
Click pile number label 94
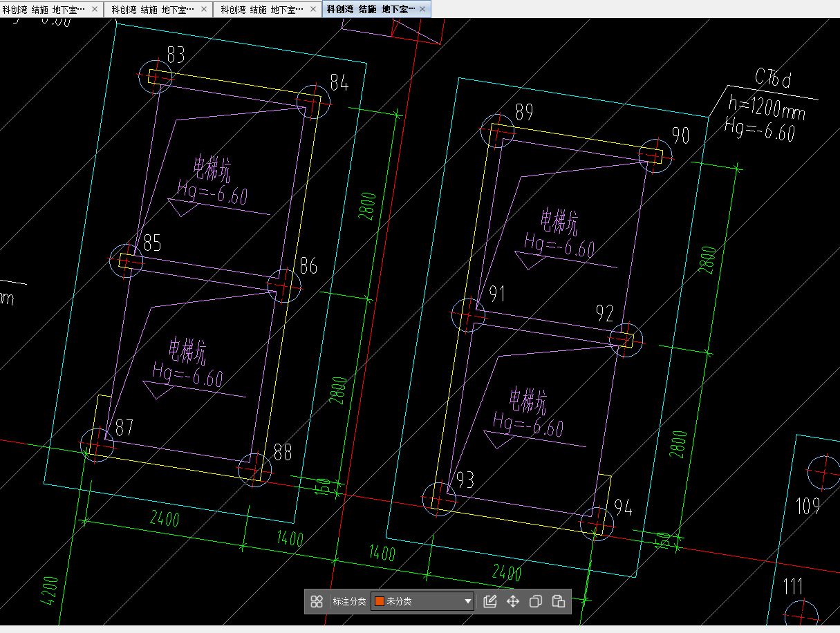tap(623, 509)
